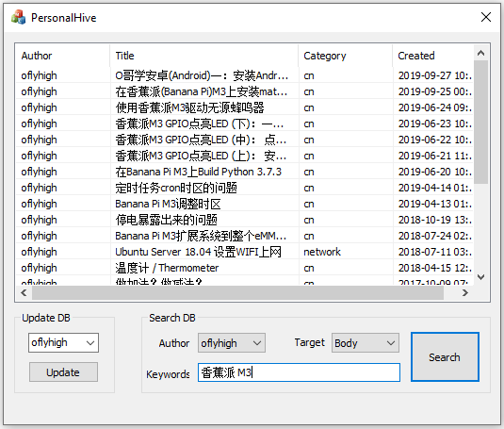The height and width of the screenshot is (429, 504).
Task: Click the created date '2019-09-27 10:.'
Action: tap(435, 75)
